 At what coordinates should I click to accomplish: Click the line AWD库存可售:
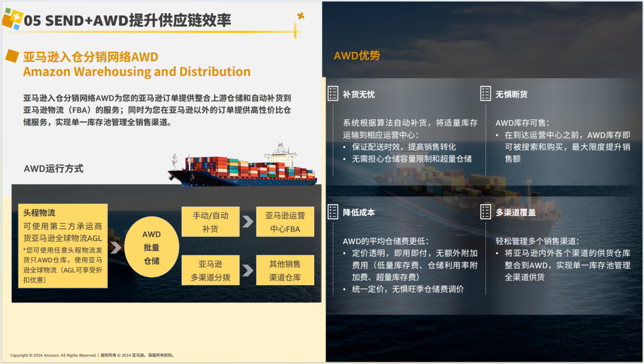(522, 123)
